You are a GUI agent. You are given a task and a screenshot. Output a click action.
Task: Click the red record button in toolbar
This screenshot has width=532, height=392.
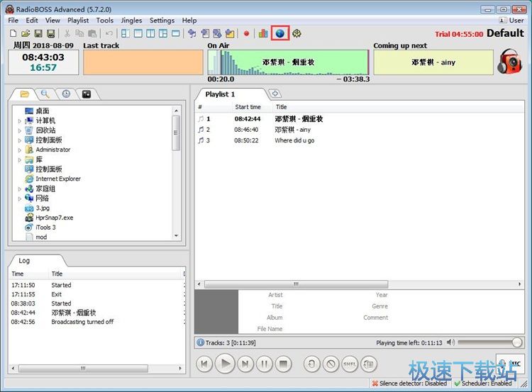point(247,33)
